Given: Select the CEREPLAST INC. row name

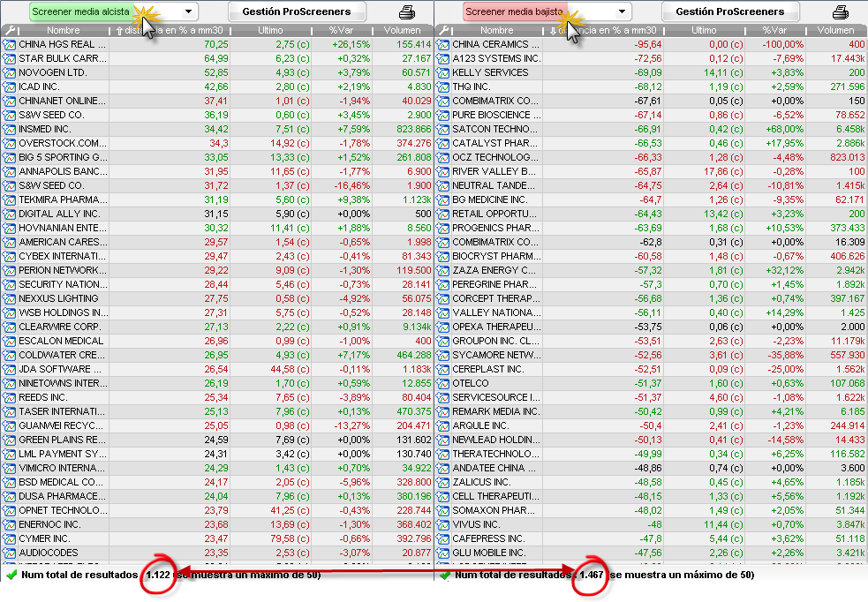Looking at the screenshot, I should click(488, 369).
